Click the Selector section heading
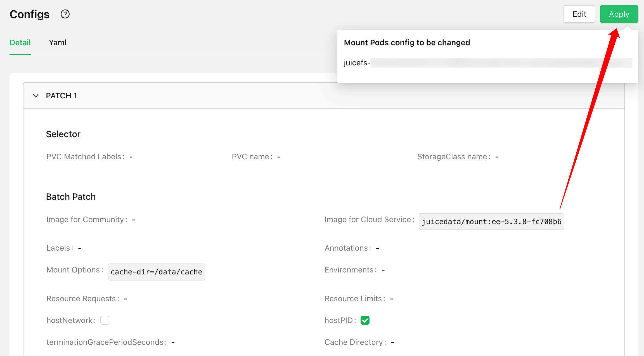644x356 pixels. tap(63, 134)
